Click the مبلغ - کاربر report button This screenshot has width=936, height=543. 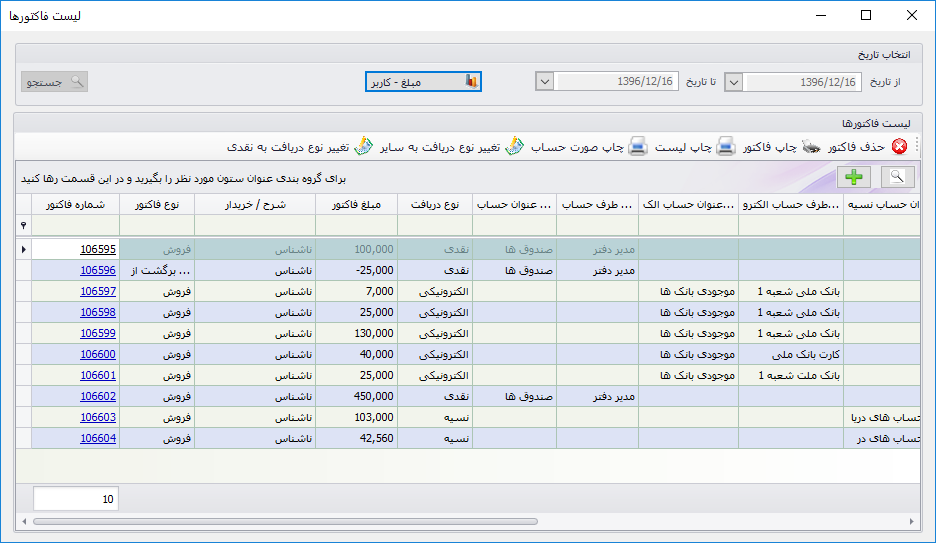[423, 82]
